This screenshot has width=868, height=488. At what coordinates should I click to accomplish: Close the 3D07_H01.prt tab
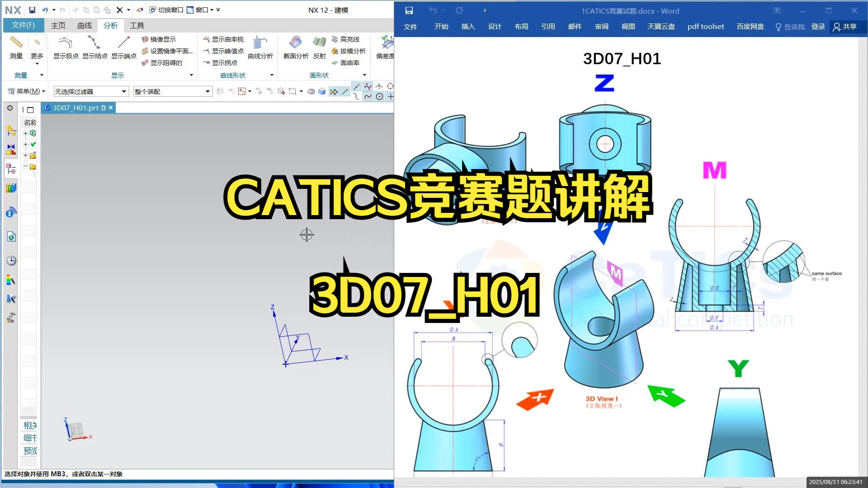pos(111,108)
